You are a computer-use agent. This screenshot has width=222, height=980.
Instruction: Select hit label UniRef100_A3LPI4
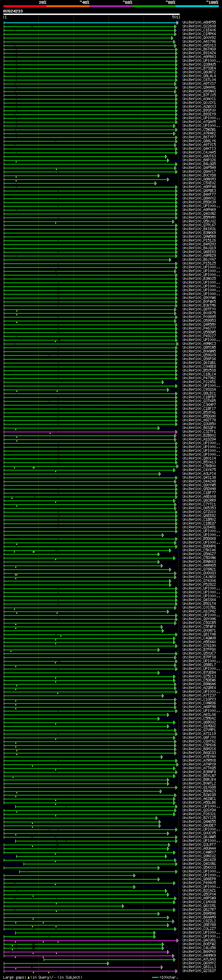pos(199,474)
